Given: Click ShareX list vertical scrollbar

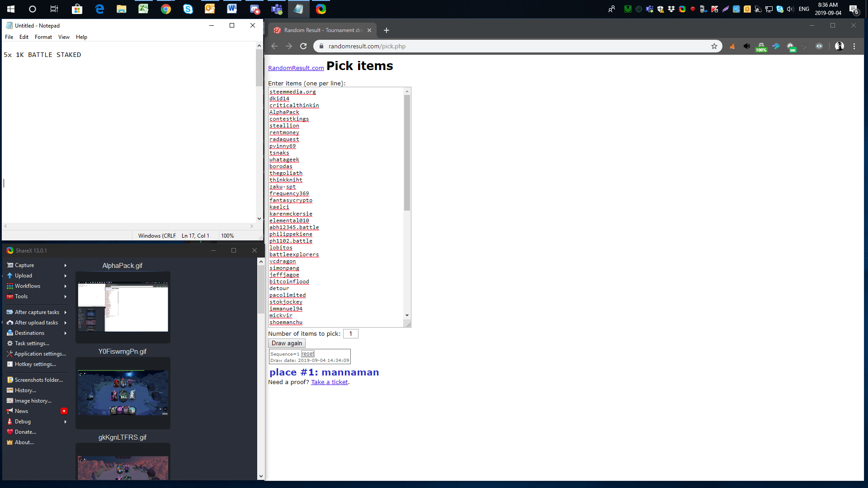Looking at the screenshot, I should tap(261, 289).
